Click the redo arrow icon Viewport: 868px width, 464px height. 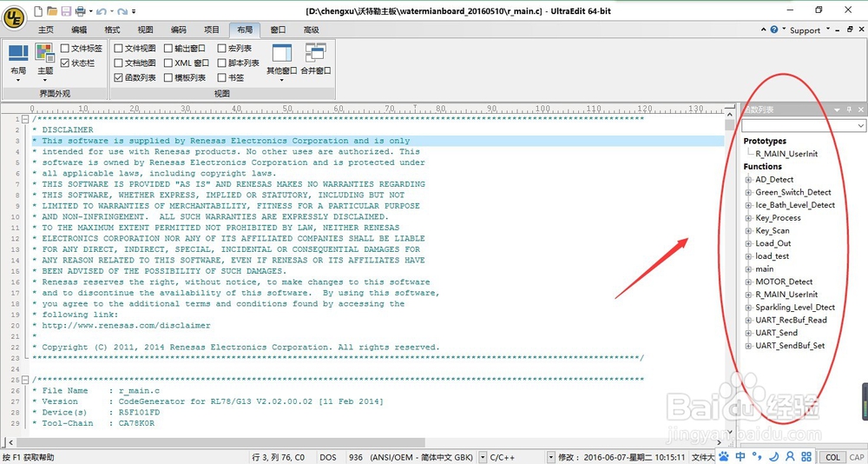point(122,10)
